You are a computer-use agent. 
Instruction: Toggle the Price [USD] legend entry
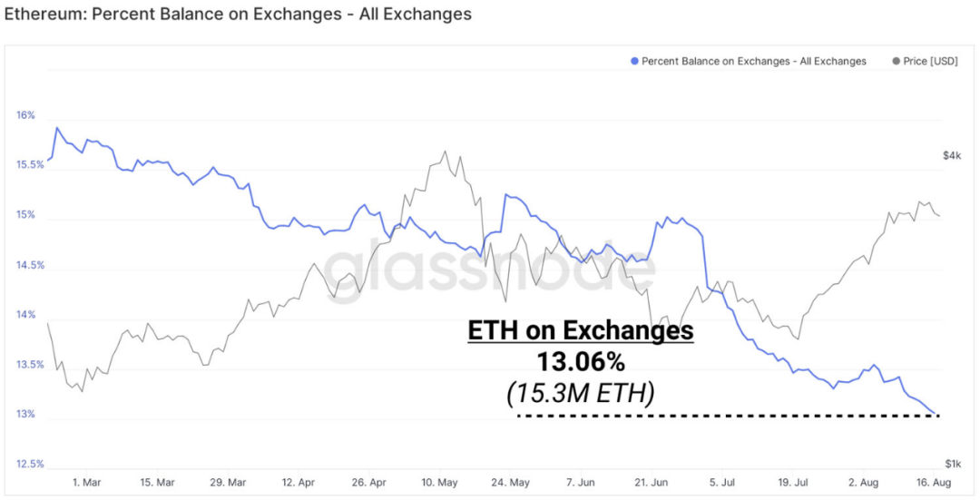(x=925, y=61)
